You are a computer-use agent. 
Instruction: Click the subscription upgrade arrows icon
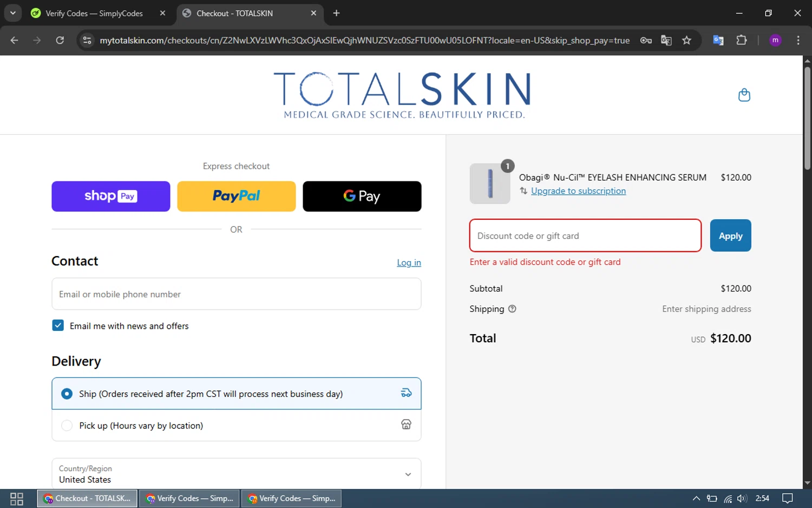pos(523,191)
